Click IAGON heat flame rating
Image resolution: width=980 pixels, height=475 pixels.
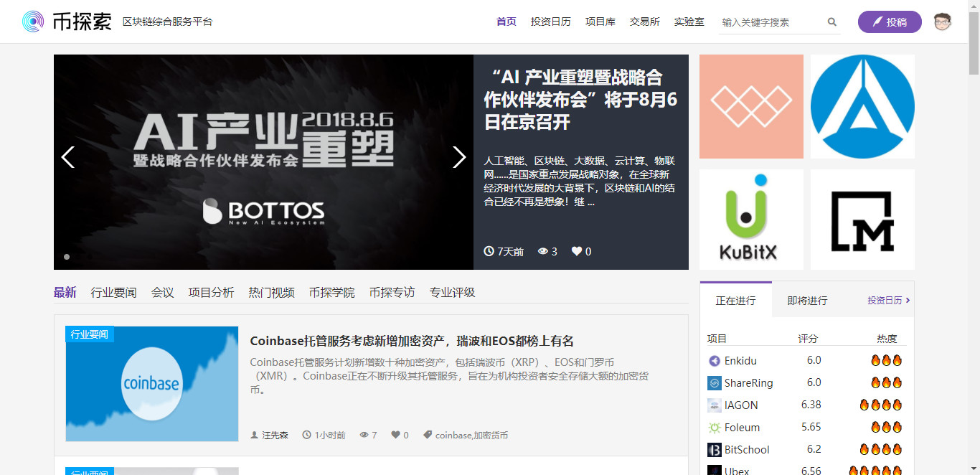[881, 405]
